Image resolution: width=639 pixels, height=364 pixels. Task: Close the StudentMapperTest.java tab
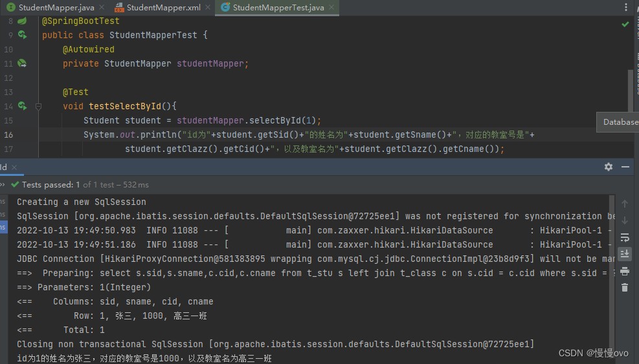point(331,7)
